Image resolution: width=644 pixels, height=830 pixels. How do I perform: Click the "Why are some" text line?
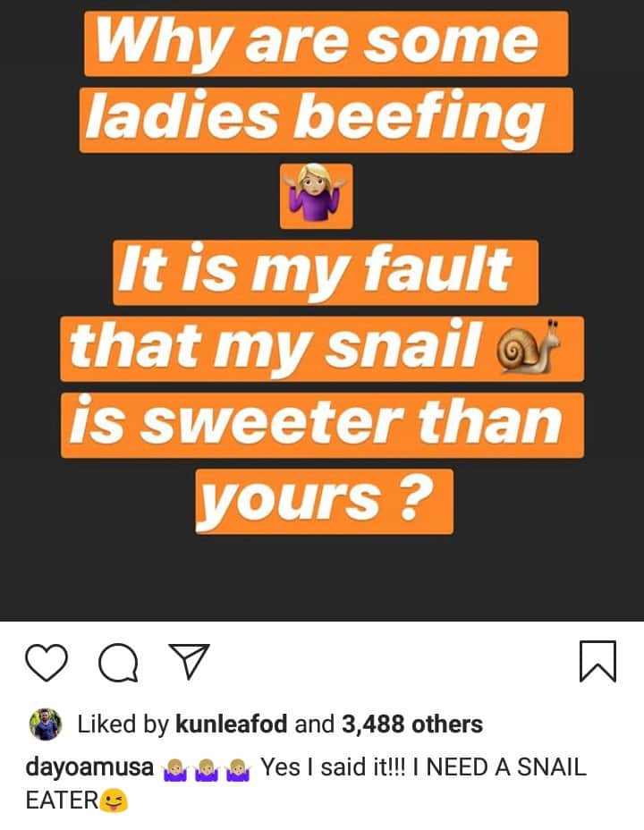[x=326, y=43]
